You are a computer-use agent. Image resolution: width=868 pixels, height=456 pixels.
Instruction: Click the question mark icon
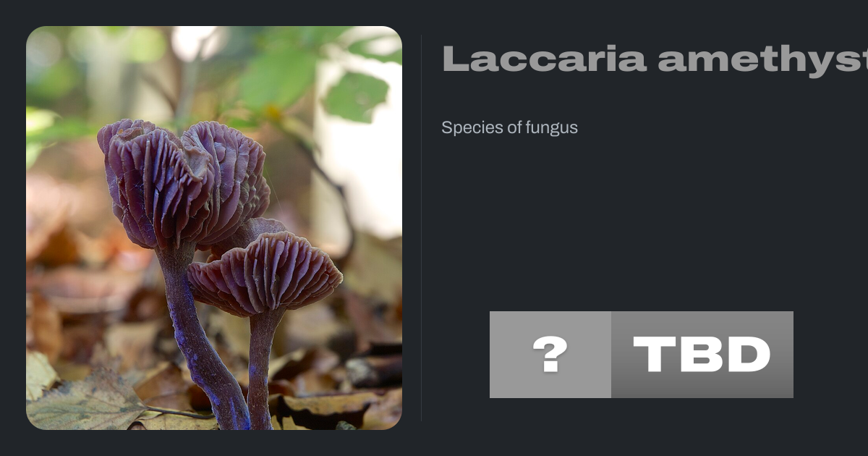550,355
